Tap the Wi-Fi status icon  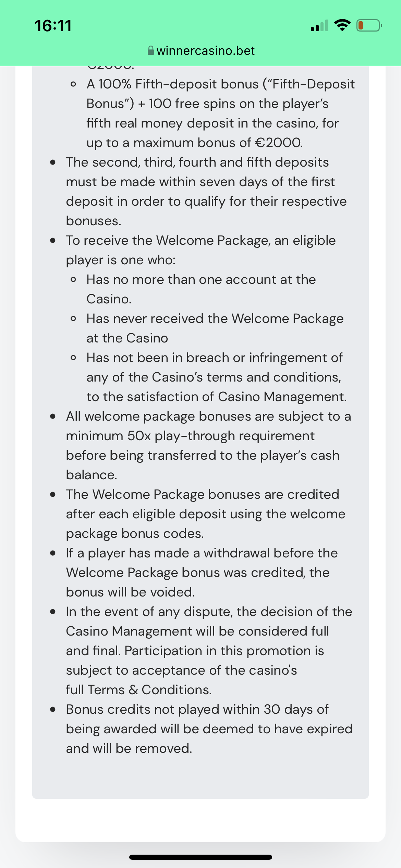click(342, 25)
